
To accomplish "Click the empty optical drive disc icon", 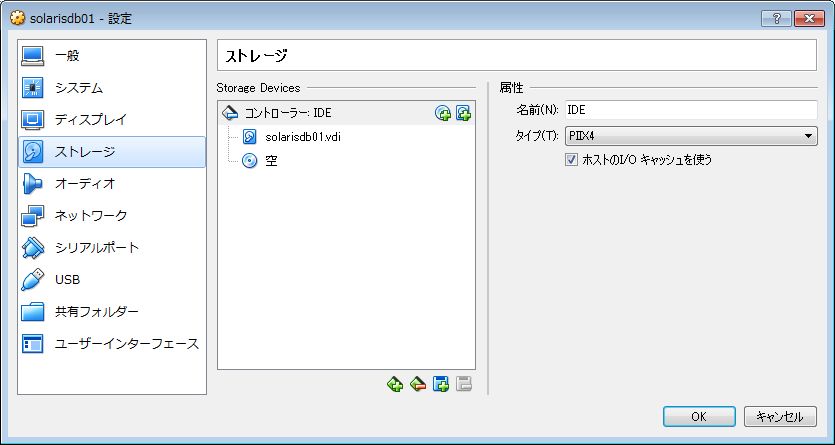I will [249, 160].
